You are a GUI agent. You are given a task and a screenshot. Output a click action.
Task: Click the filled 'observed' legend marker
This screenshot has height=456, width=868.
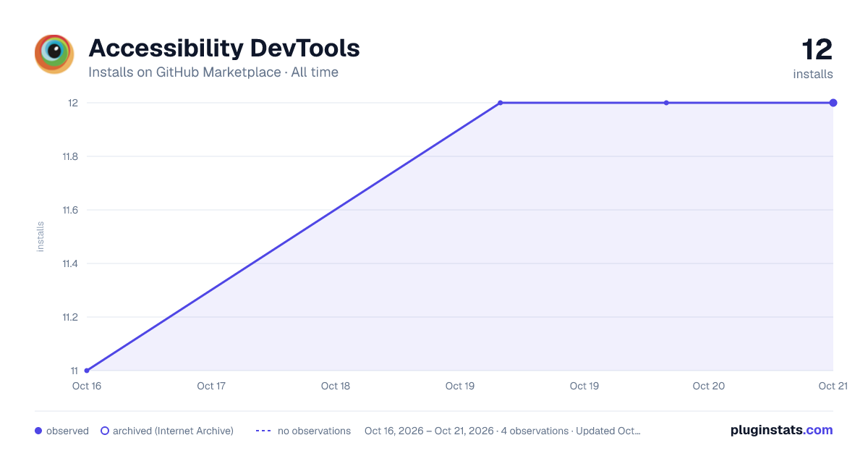38,431
